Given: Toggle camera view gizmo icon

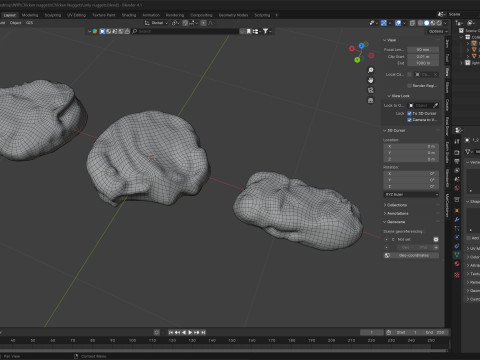Looking at the screenshot, I should click(370, 90).
